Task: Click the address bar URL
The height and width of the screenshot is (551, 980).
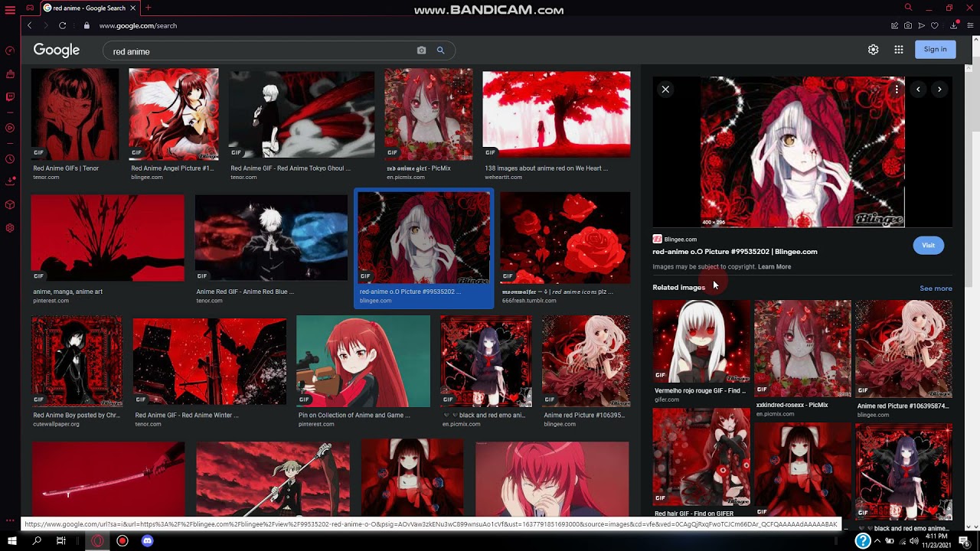Action: 138,25
